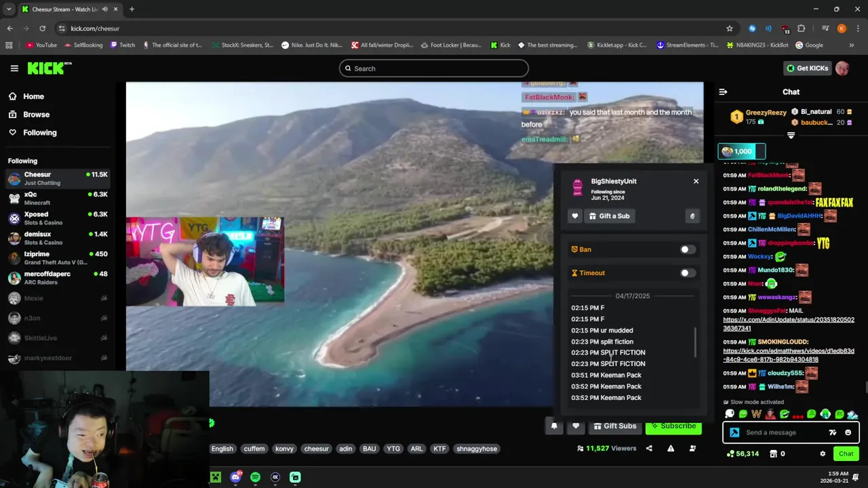This screenshot has height=488, width=868.
Task: Open a new browser tab
Action: point(132,9)
